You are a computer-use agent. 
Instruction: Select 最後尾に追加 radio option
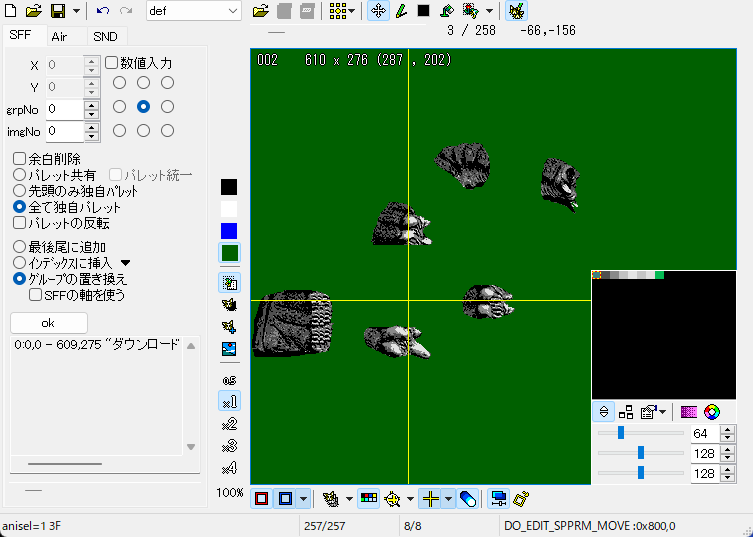[x=20, y=247]
